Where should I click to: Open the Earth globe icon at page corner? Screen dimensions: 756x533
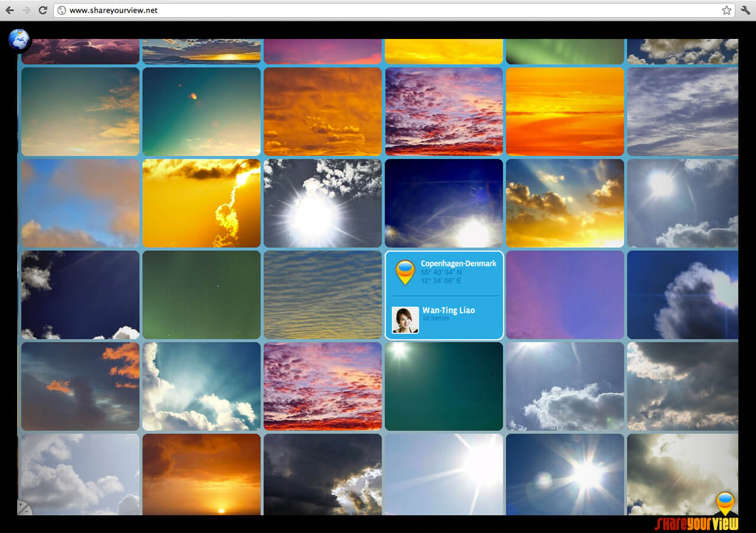pos(19,40)
